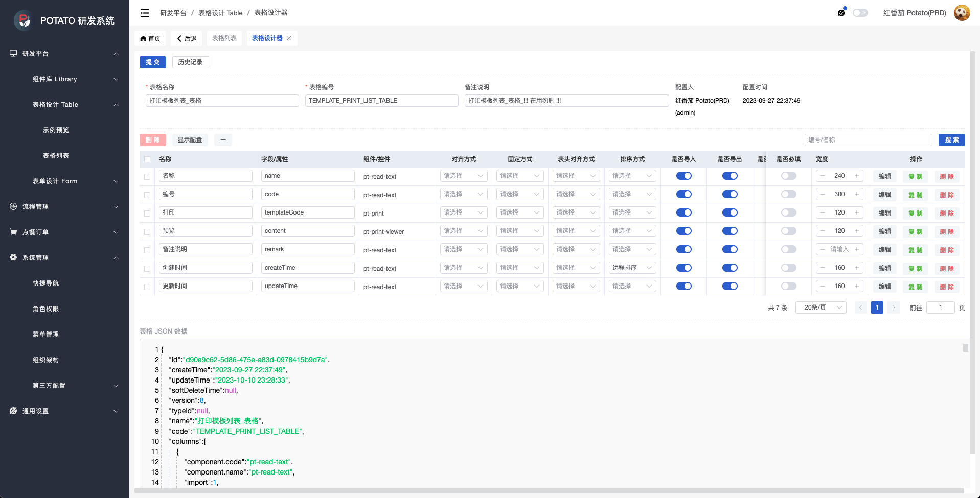The height and width of the screenshot is (498, 980).
Task: Open 显示配置 button
Action: (190, 140)
